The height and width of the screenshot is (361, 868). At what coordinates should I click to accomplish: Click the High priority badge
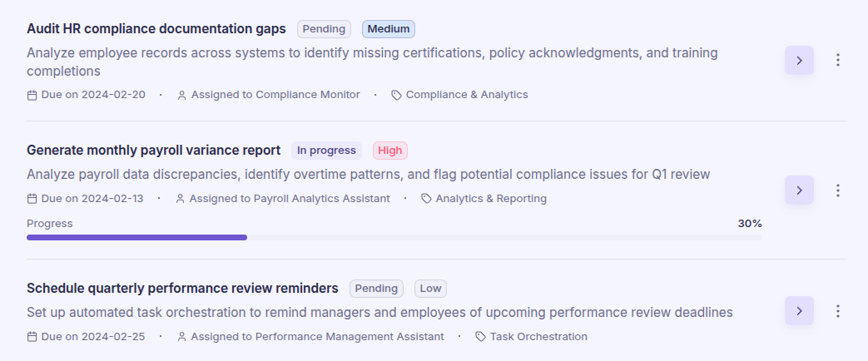tap(389, 151)
